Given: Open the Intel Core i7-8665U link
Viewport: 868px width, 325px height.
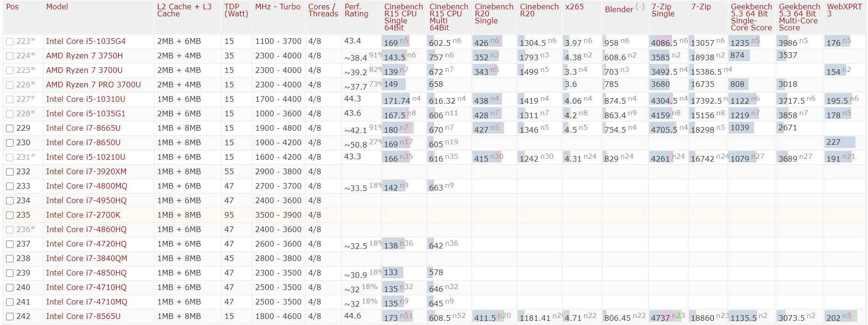Looking at the screenshot, I should pyautogui.click(x=83, y=128).
